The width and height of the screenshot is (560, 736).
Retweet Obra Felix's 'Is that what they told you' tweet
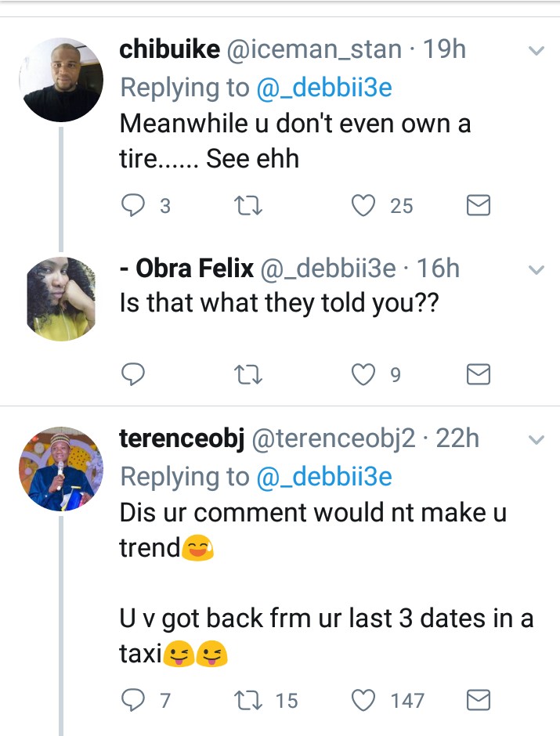coord(248,375)
